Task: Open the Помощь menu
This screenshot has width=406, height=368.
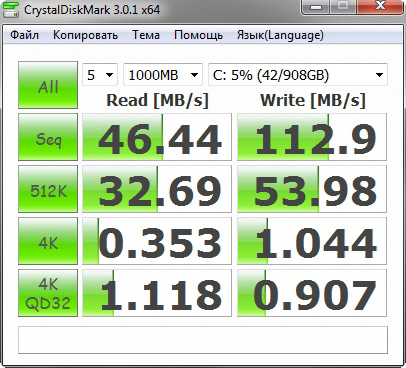Action: pos(198,35)
